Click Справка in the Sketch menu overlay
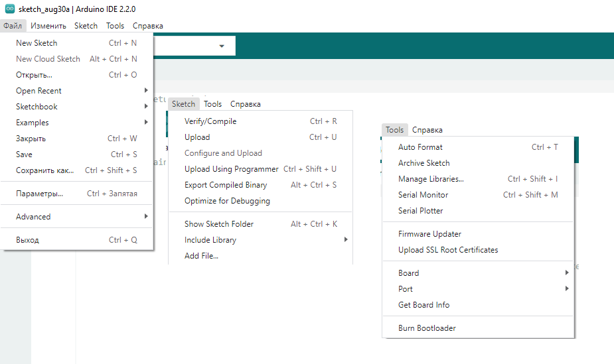614x364 pixels. (x=246, y=104)
